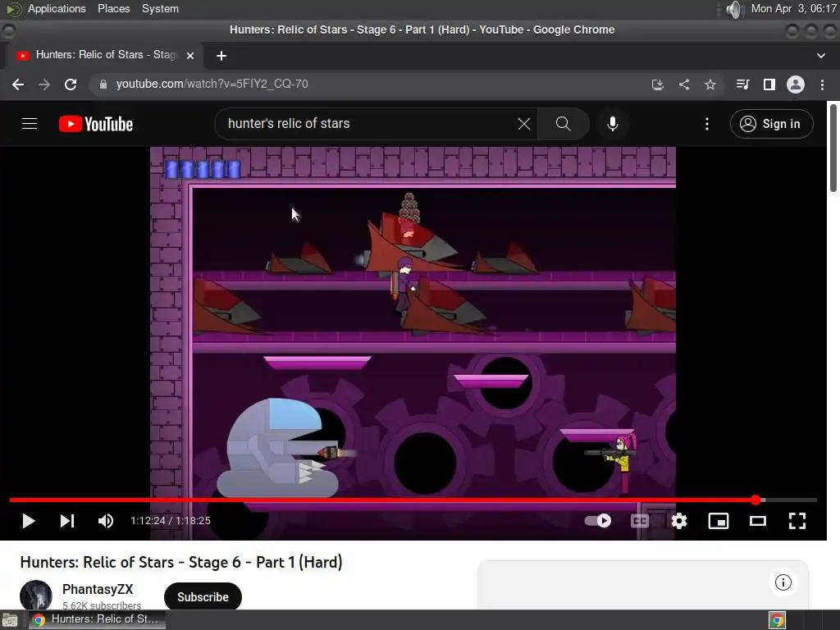This screenshot has height=630, width=840.
Task: Subscribe to the PhantasyZX channel
Action: (203, 597)
